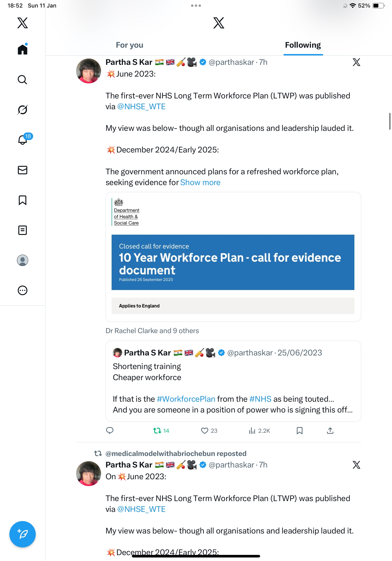Open Messages envelope in sidebar
Screen dimensions: 392x561
tap(23, 170)
